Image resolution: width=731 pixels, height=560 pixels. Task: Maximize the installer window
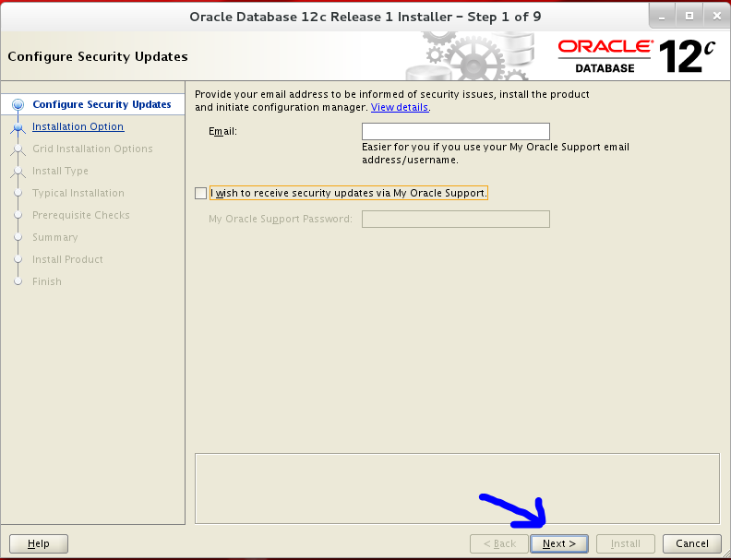(x=689, y=17)
